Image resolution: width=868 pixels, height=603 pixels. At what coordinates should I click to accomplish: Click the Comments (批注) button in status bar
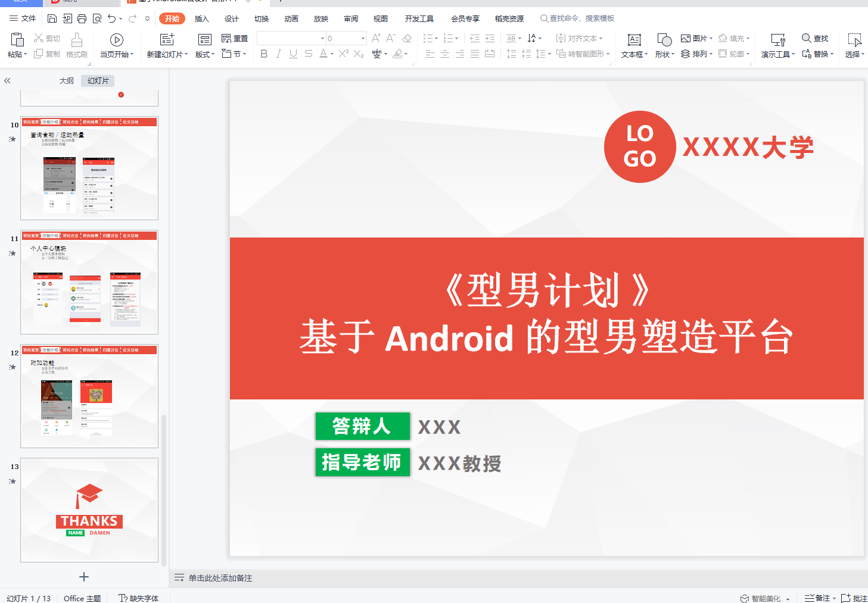pyautogui.click(x=854, y=598)
